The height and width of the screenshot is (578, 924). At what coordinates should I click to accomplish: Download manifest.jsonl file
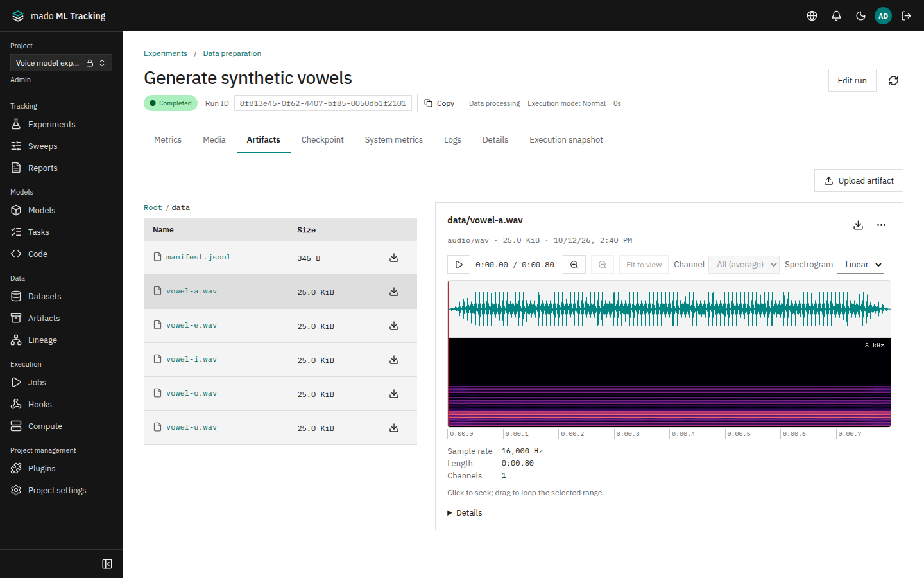[x=394, y=258]
